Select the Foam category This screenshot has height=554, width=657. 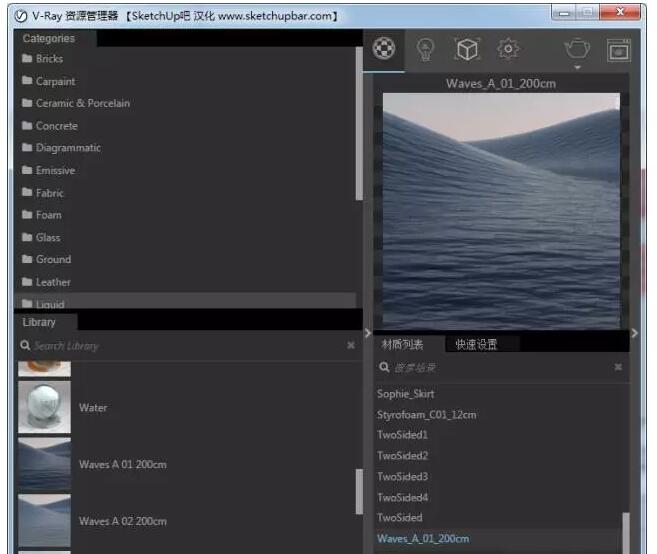(x=185, y=215)
